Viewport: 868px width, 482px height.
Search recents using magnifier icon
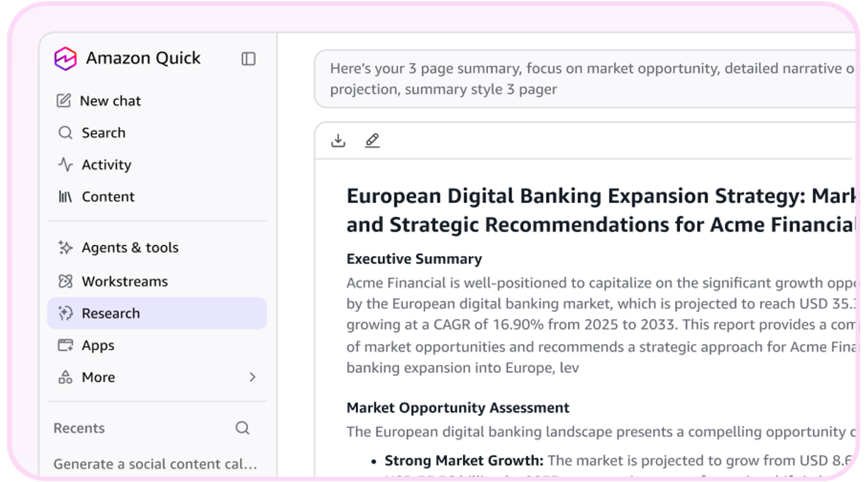click(243, 428)
